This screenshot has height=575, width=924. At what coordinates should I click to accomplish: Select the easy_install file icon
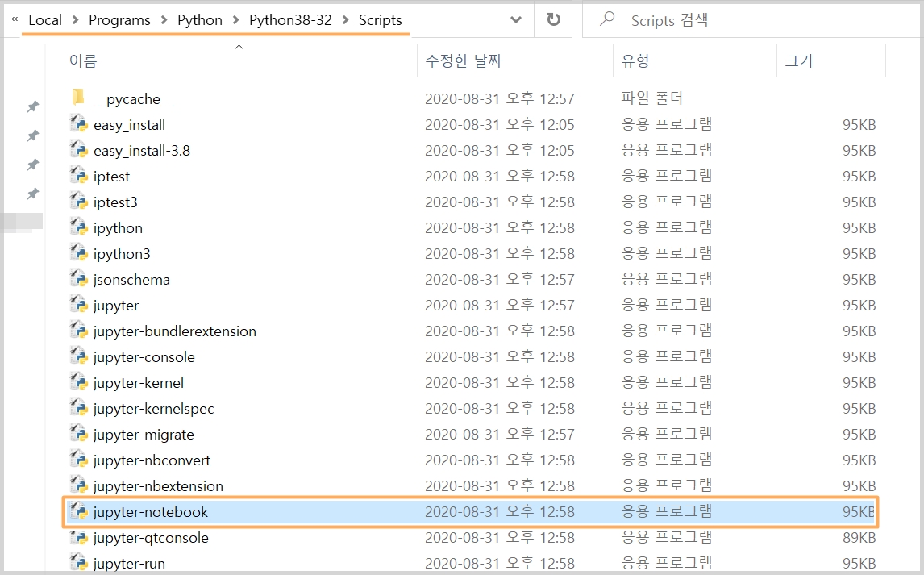tap(78, 123)
